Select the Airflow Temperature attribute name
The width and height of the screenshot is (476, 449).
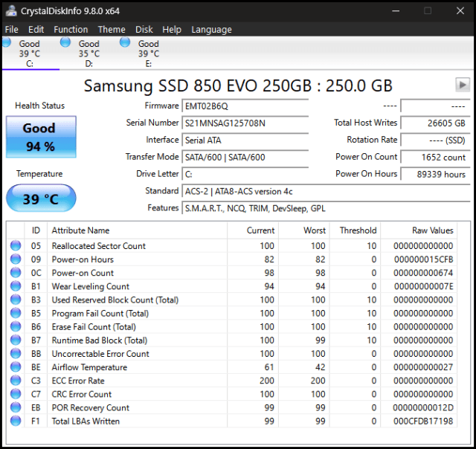(x=89, y=367)
